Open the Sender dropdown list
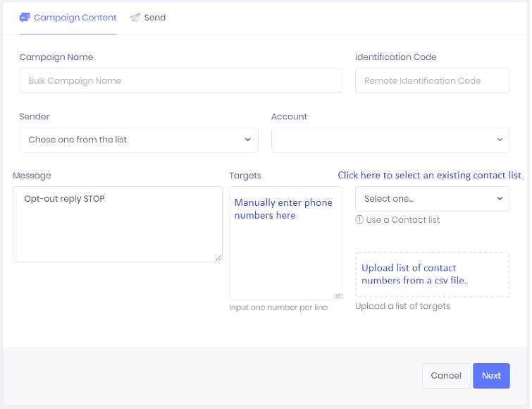This screenshot has height=409, width=532. coord(139,140)
